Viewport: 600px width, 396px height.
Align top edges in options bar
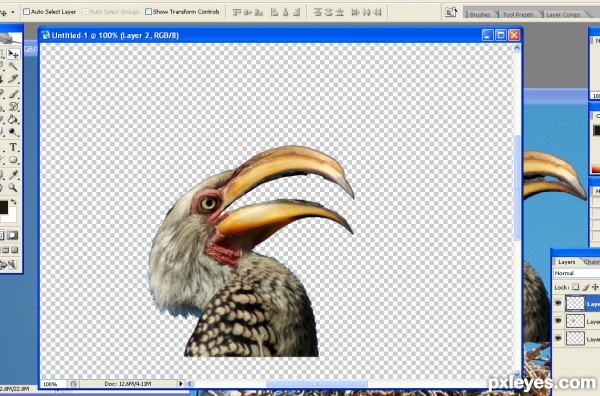(237, 12)
